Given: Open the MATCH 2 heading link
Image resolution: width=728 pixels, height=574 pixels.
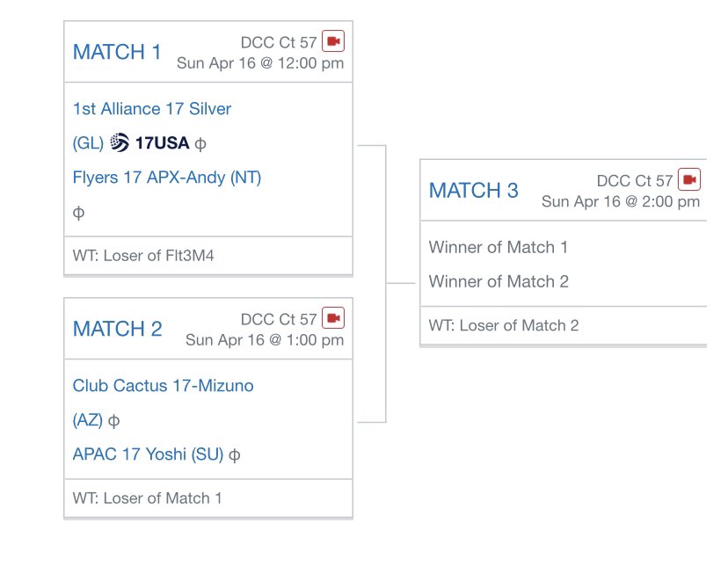Looking at the screenshot, I should (x=118, y=329).
